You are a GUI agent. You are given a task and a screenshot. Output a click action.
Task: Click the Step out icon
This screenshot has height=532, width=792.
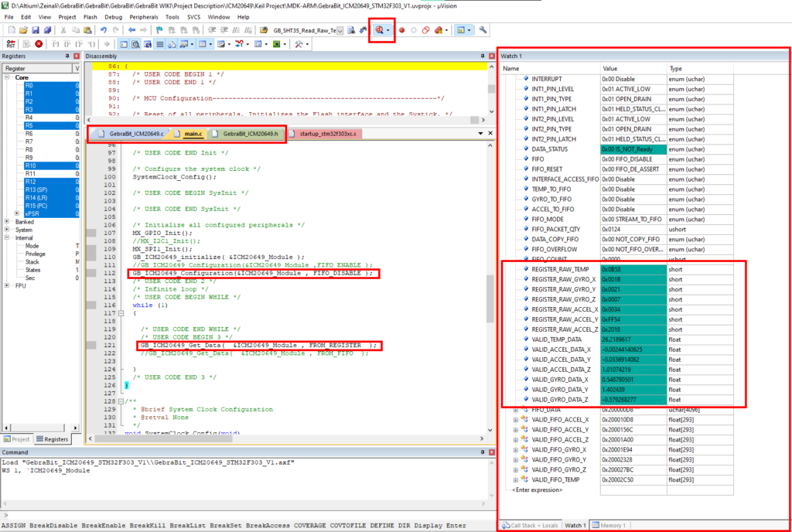tap(80, 44)
